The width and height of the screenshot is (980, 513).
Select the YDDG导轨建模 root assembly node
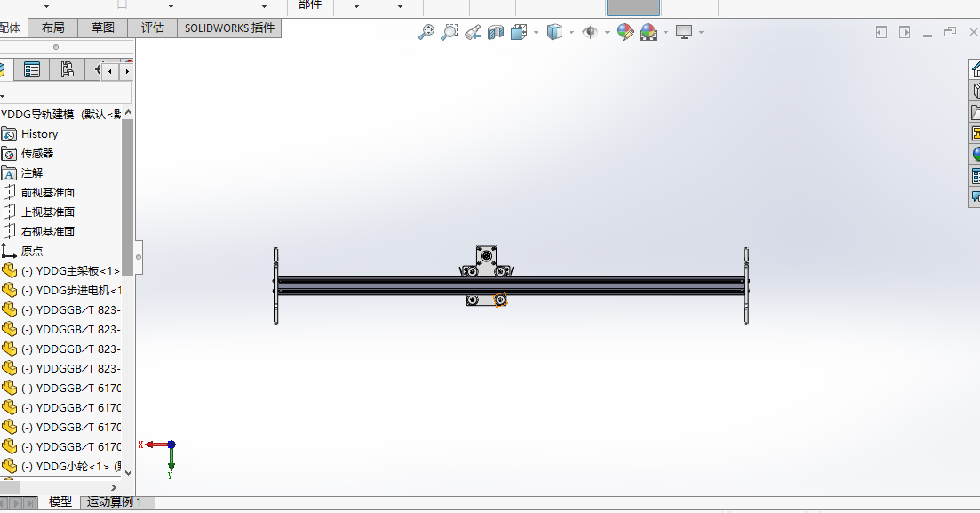point(60,115)
